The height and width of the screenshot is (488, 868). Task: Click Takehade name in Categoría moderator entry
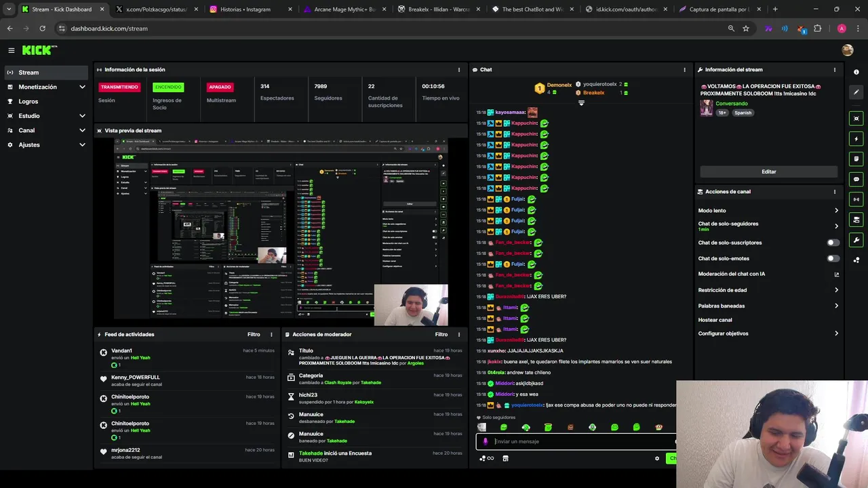[371, 383]
